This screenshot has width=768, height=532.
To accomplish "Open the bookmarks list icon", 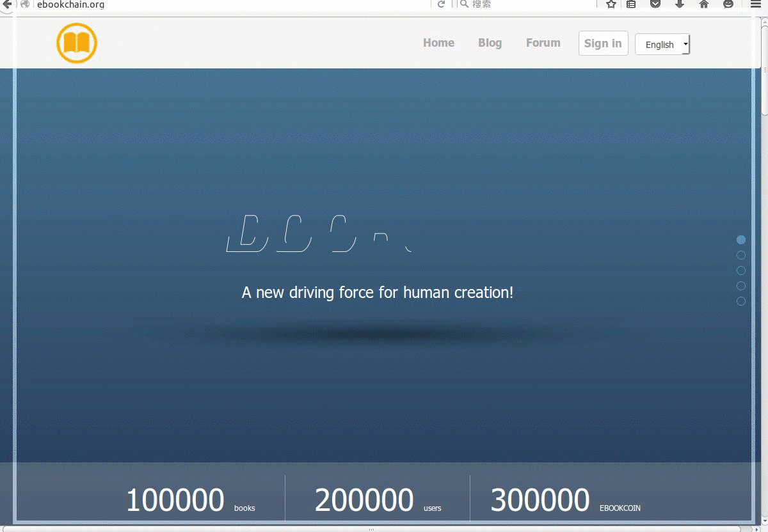I will point(631,4).
